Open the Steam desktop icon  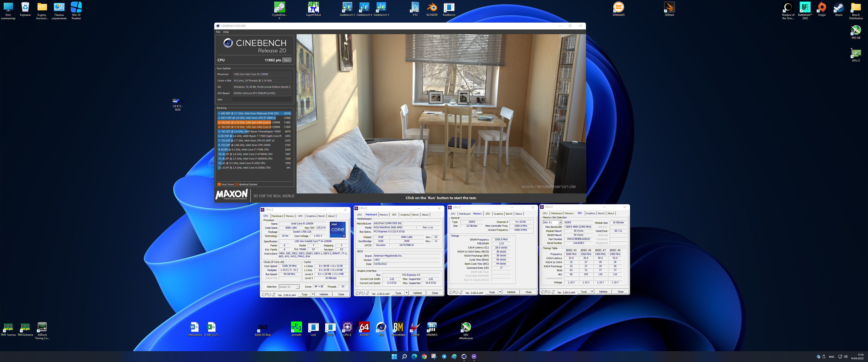click(x=839, y=9)
